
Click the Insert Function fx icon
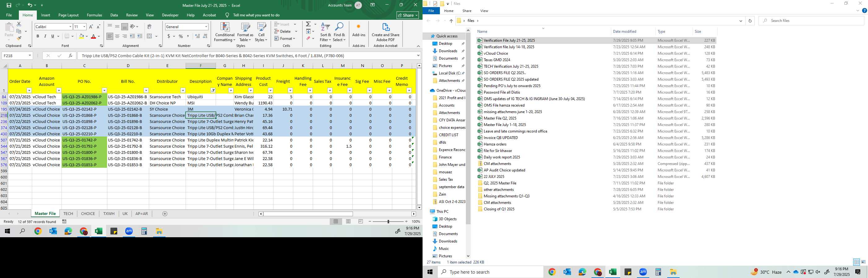point(71,56)
